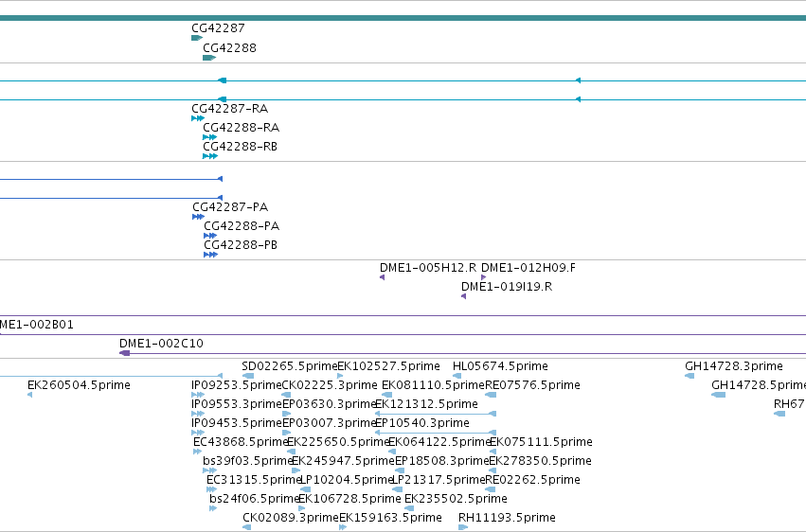Click the thick teal gene span bar
806x532 pixels.
403,18
